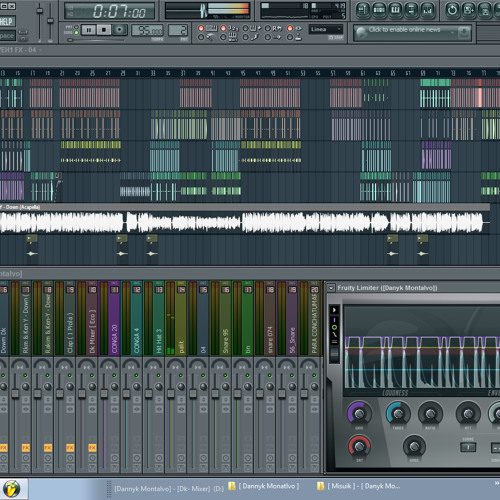
Task: Click the 0:07:00 time display
Action: pos(109,11)
